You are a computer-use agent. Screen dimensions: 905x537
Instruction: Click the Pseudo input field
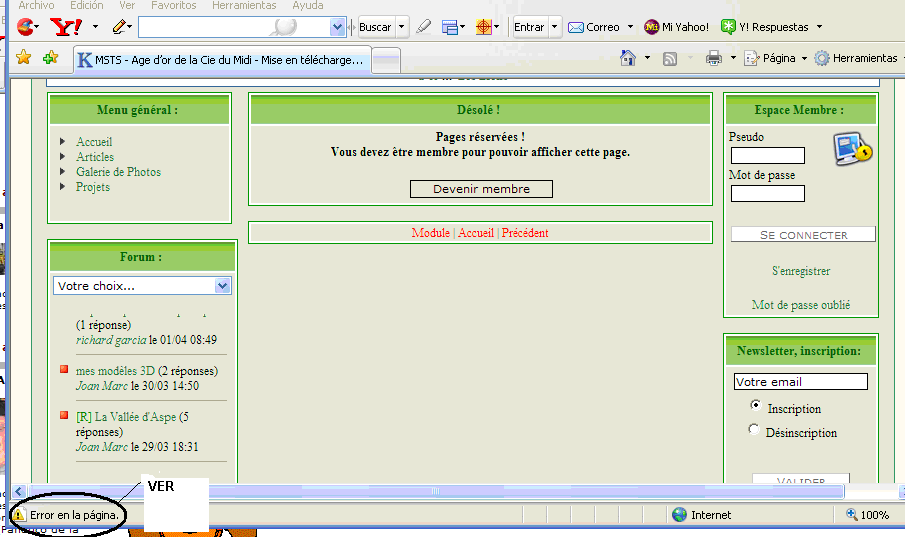click(767, 156)
